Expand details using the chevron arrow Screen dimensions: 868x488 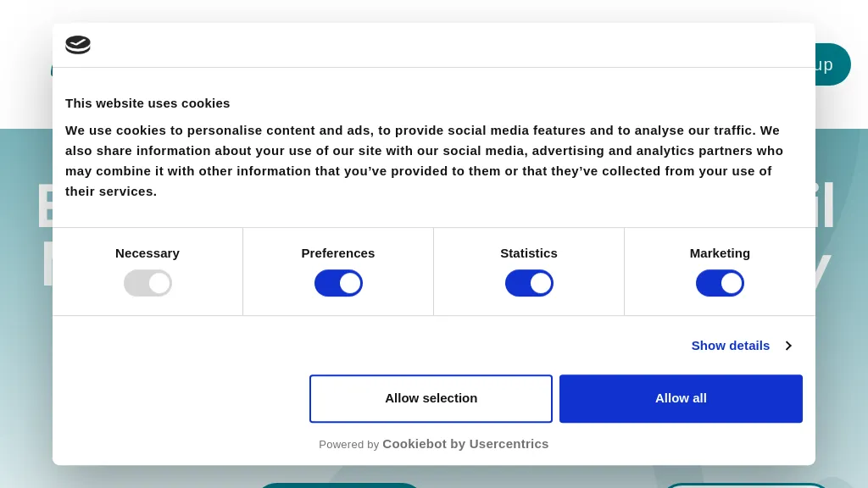(x=788, y=346)
